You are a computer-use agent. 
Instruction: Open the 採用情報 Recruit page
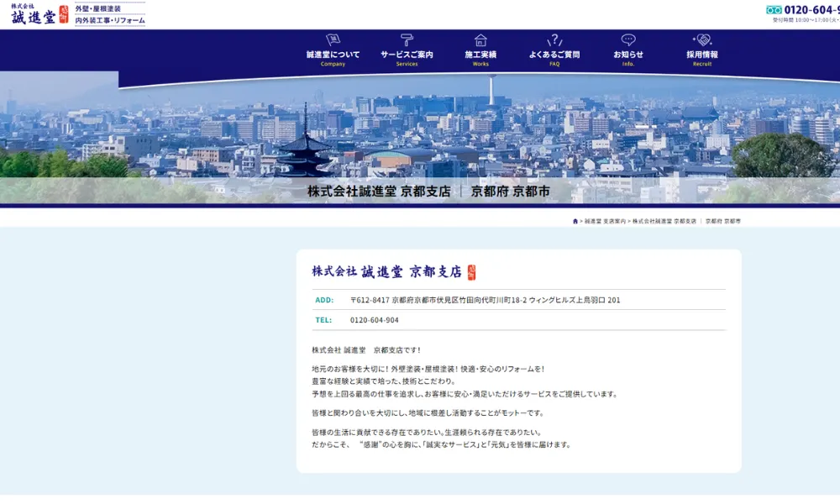tap(700, 54)
